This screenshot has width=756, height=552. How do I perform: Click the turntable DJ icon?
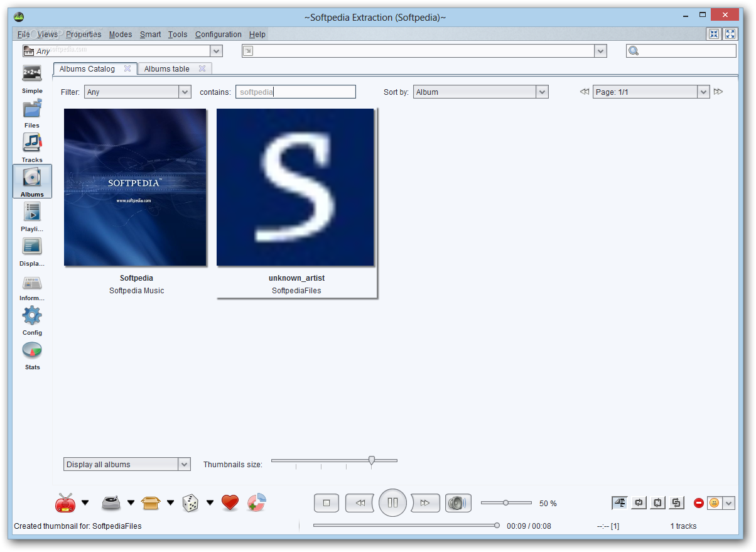[x=112, y=502]
